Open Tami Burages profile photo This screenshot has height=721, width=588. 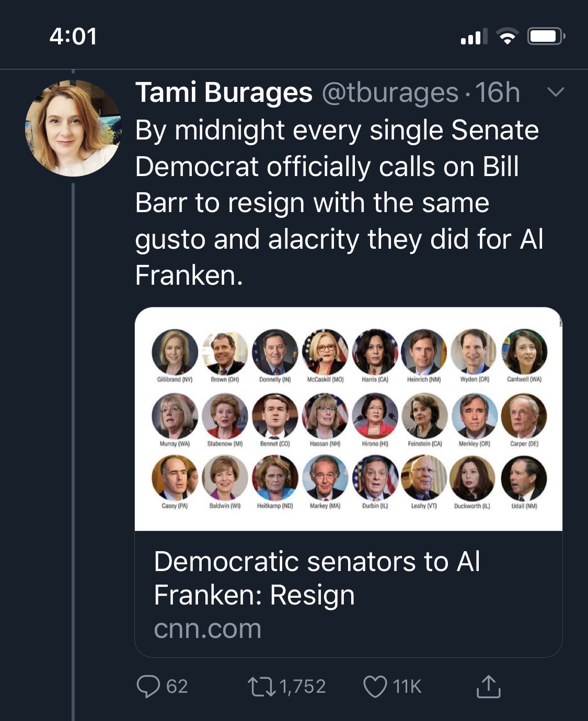coord(73,128)
